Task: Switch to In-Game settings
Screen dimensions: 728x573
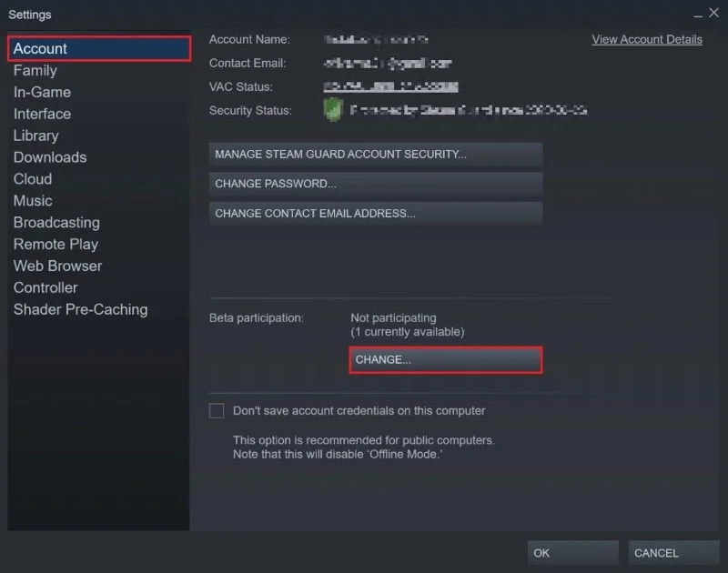Action: [42, 93]
